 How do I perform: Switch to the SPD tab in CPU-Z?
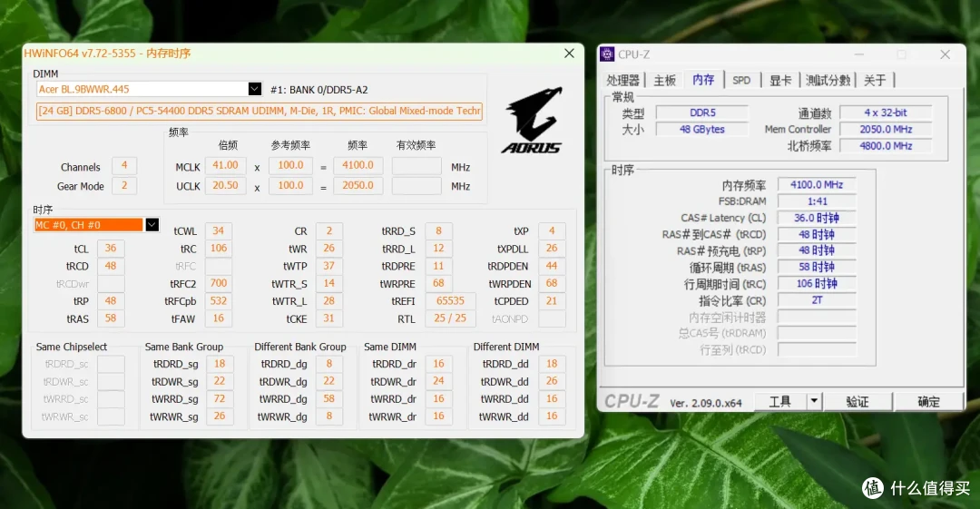[x=741, y=80]
